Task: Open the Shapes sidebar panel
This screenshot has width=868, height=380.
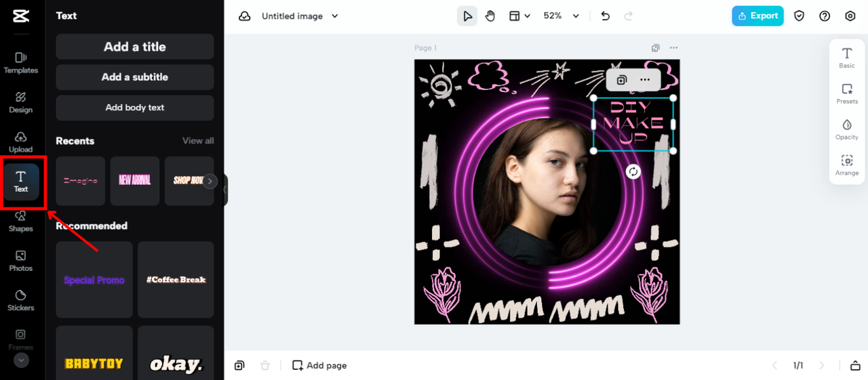Action: (21, 221)
